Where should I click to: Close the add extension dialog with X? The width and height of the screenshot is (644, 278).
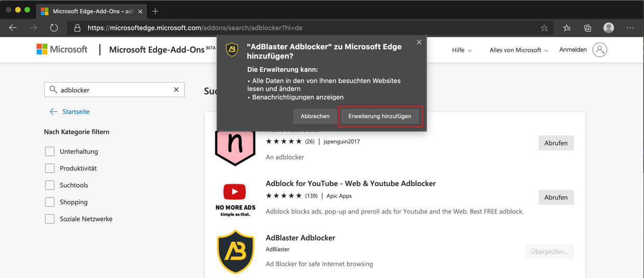(x=419, y=42)
